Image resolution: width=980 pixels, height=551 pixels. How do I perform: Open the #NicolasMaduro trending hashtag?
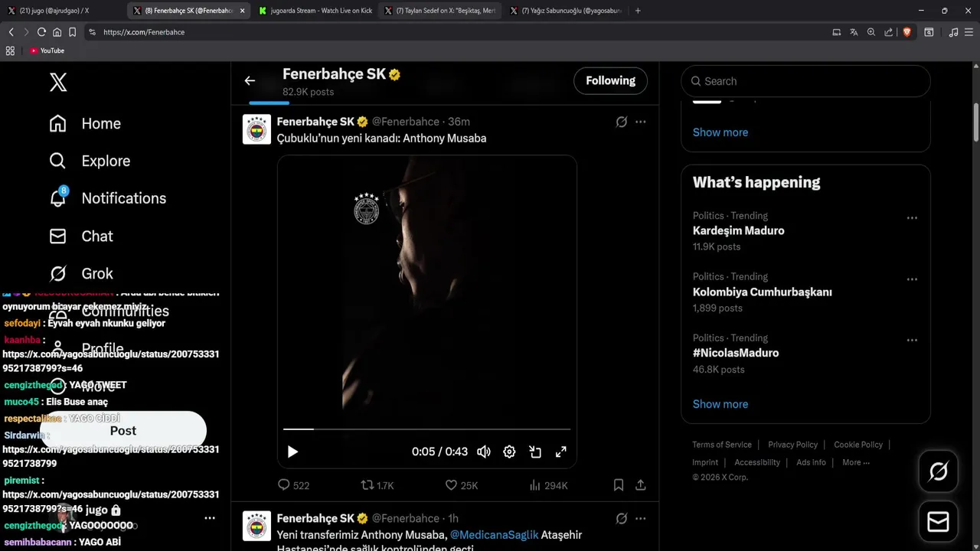pyautogui.click(x=736, y=353)
